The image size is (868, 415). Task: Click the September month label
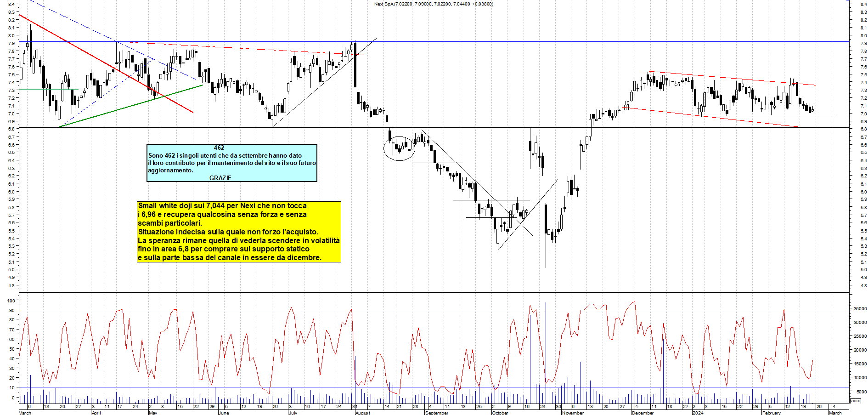(437, 413)
